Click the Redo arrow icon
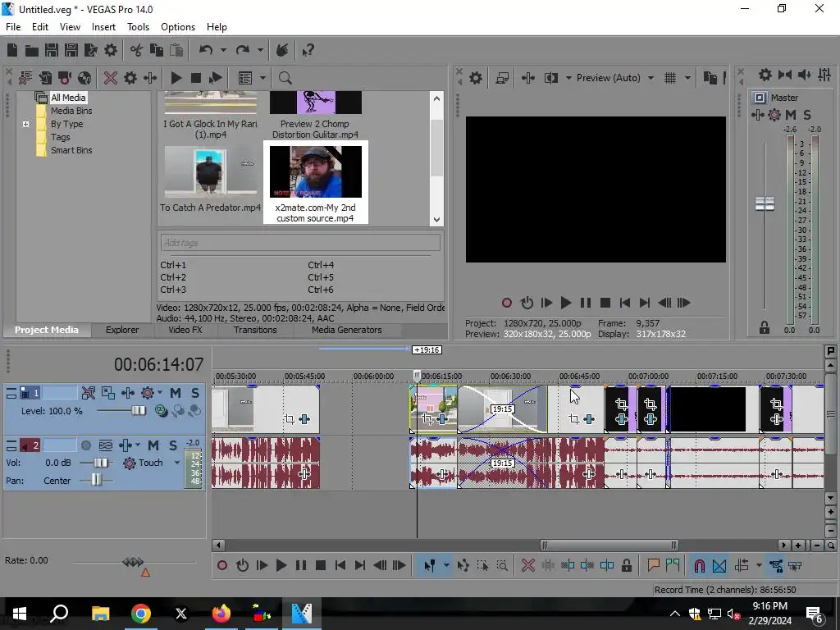Viewport: 840px width, 630px height. (x=243, y=50)
